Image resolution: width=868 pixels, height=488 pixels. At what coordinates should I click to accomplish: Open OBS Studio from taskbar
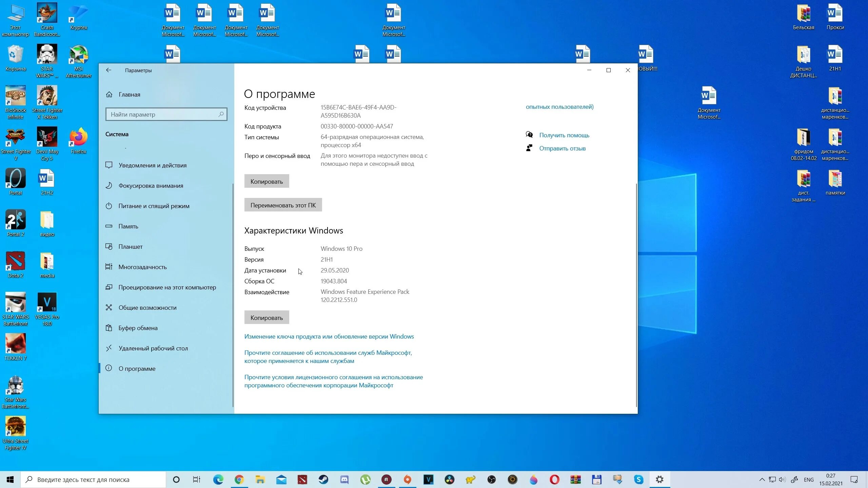point(492,480)
